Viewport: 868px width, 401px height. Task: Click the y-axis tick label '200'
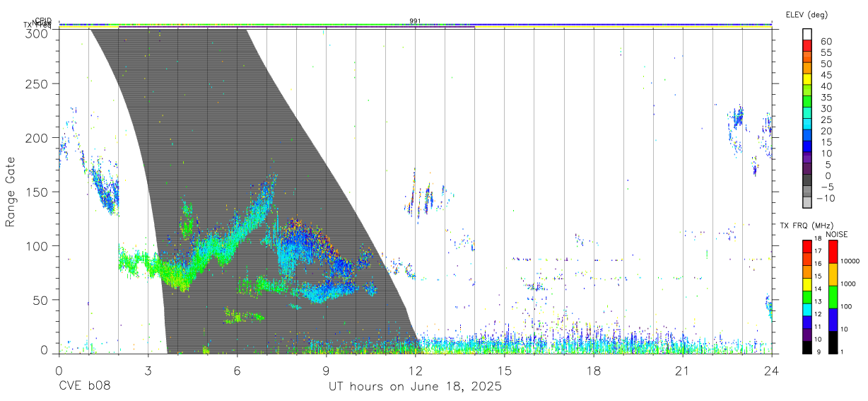tap(37, 137)
